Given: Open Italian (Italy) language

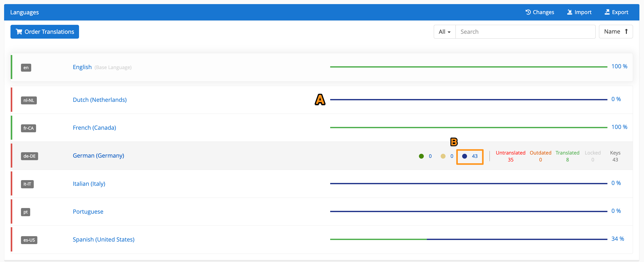Looking at the screenshot, I should point(89,184).
